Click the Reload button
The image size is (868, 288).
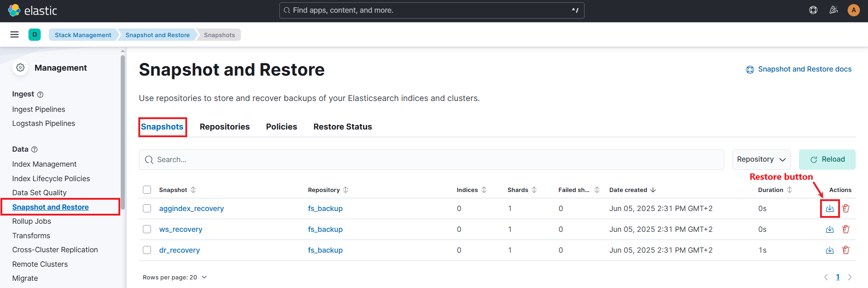(x=827, y=159)
